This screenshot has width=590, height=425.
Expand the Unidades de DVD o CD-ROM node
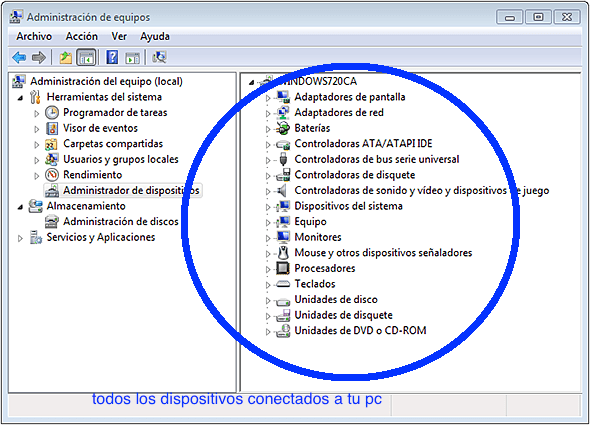(268, 331)
